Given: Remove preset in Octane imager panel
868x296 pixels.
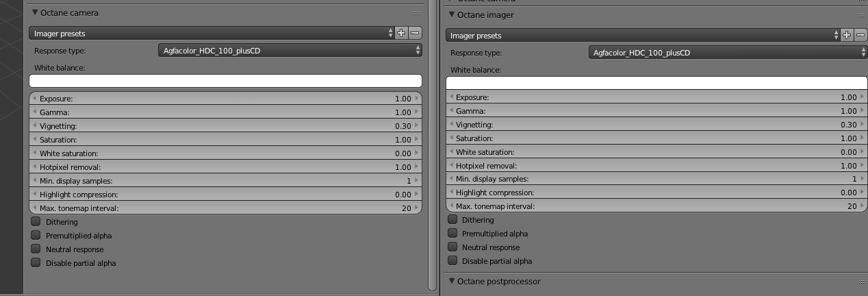Looking at the screenshot, I should tap(860, 35).
